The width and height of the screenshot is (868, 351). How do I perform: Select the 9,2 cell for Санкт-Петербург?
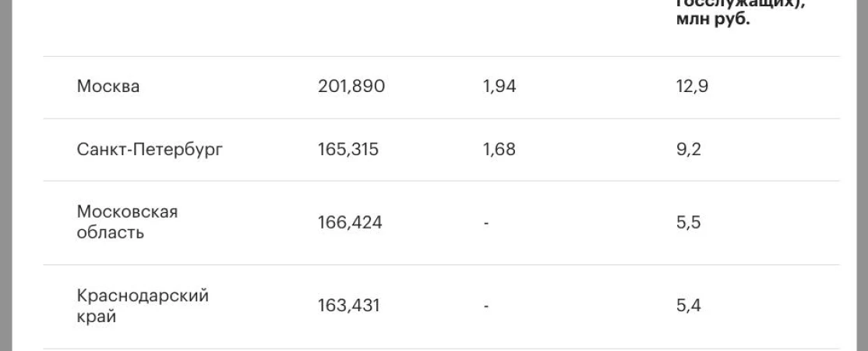(x=689, y=149)
